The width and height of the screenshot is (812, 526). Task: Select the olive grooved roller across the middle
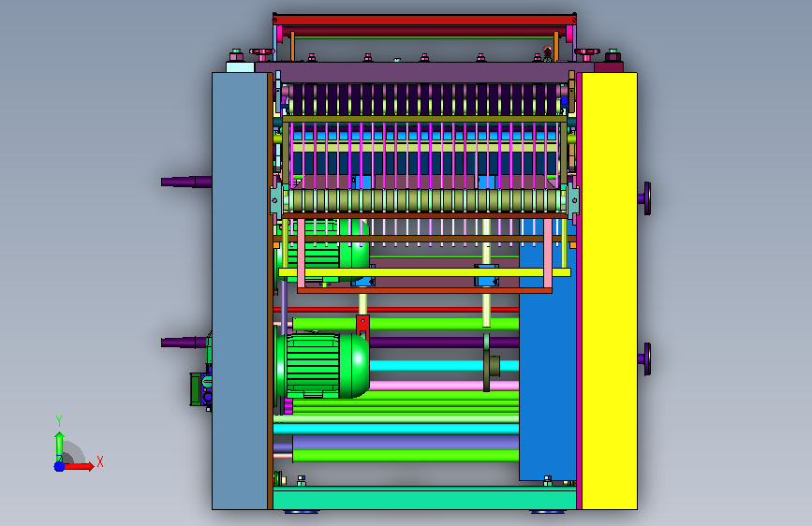(x=424, y=201)
